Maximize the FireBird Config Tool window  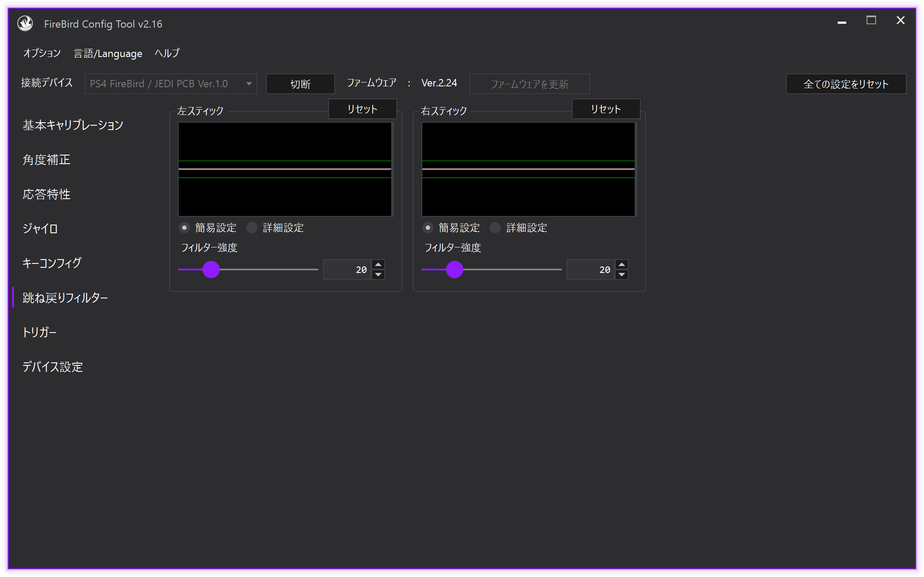871,20
